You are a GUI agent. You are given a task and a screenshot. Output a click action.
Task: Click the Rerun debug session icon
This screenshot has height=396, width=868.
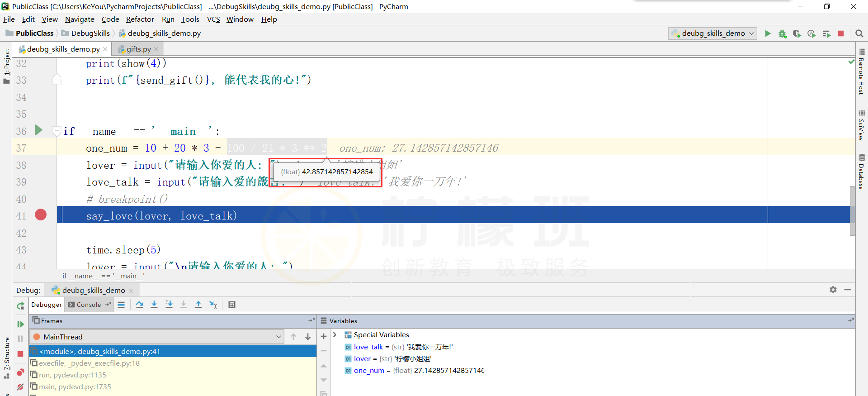pos(20,306)
